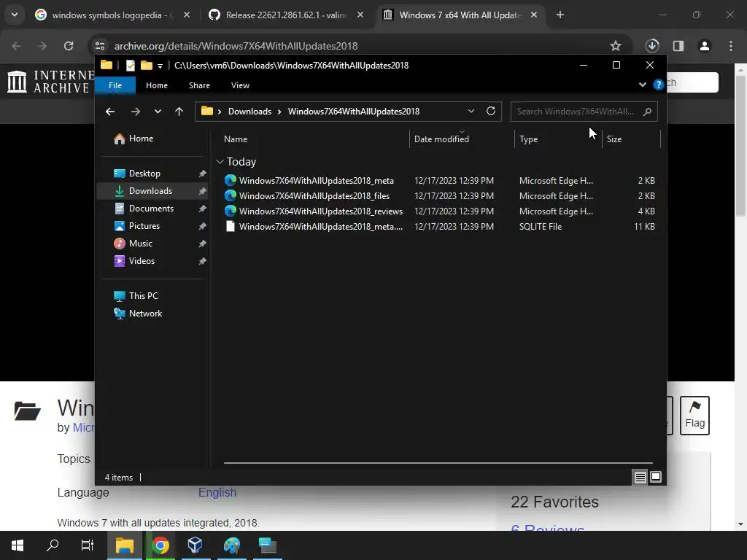Click Windows7X64WithAllUpdates2018 breadcrumb segment
Screen dimensions: 747x560
[354, 112]
